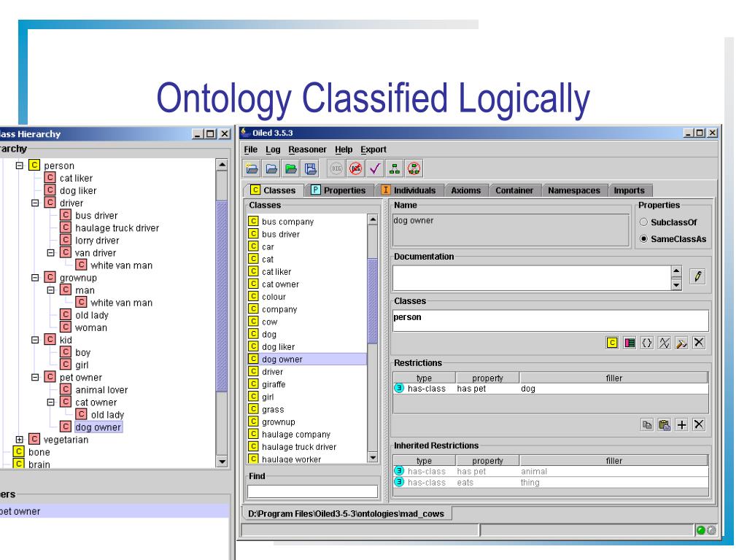Click the greyed DIG connect reasoner icon
Viewport: 747px width, 560px height.
click(336, 168)
